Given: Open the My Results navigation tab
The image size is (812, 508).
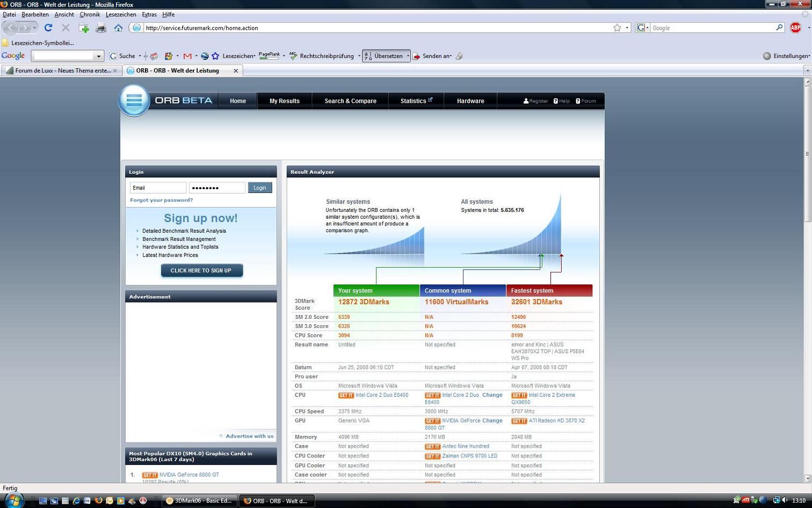Looking at the screenshot, I should click(285, 101).
